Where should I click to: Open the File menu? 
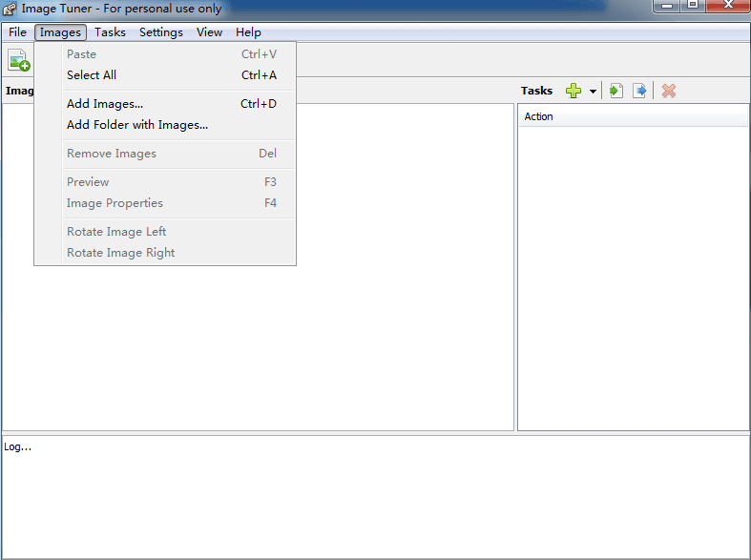(17, 32)
